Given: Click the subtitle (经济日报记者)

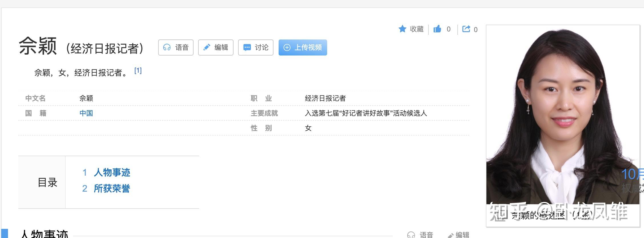Looking at the screenshot, I should (105, 49).
